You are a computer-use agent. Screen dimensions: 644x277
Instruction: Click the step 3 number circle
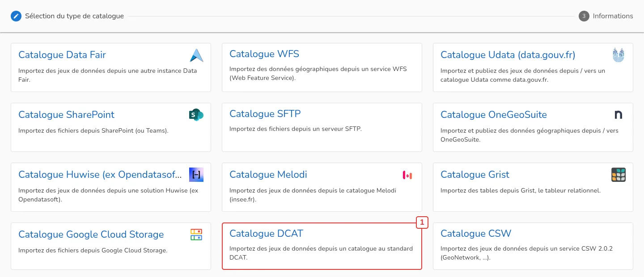pos(584,16)
